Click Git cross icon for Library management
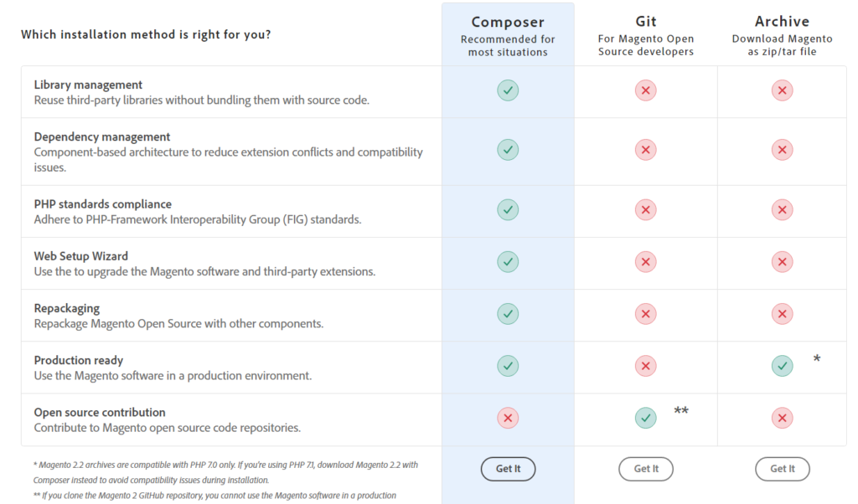Image resolution: width=858 pixels, height=504 pixels. coord(645,90)
